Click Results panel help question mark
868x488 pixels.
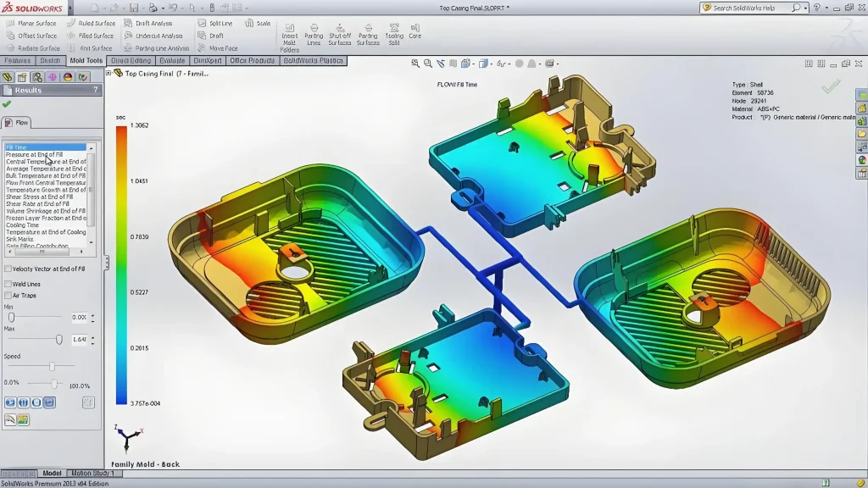point(96,90)
